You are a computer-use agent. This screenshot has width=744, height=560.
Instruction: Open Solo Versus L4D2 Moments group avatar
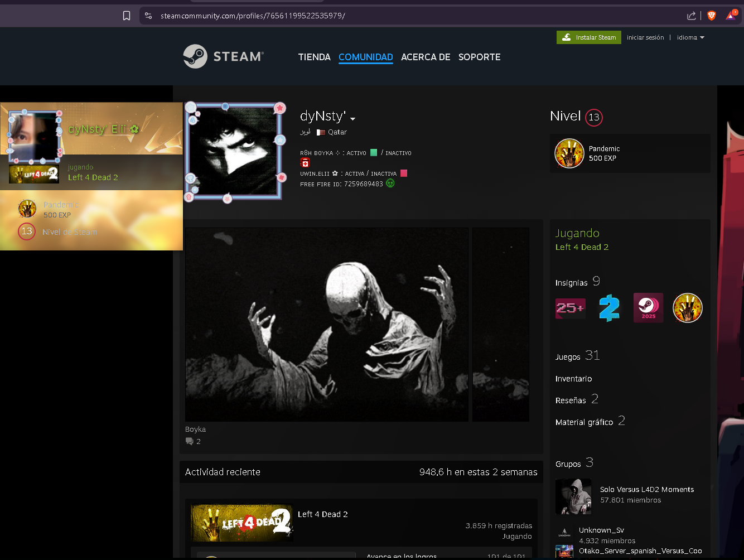pyautogui.click(x=573, y=496)
